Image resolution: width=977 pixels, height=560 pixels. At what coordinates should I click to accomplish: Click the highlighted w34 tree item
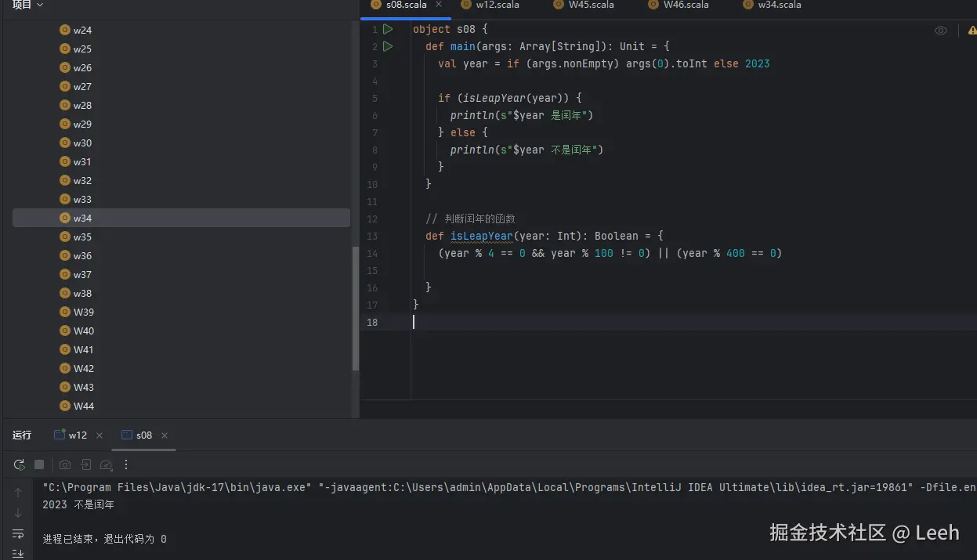(x=181, y=218)
